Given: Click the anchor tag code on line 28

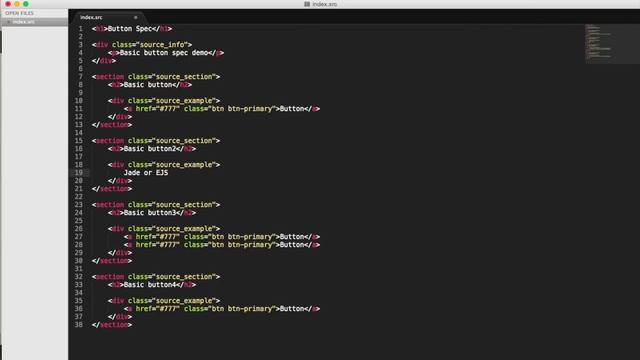Looking at the screenshot, I should (x=222, y=245).
